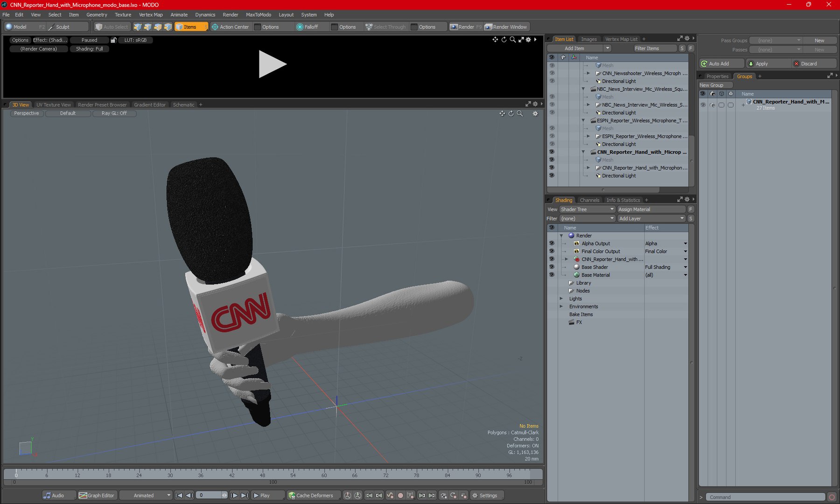Step to next frame

point(234,495)
